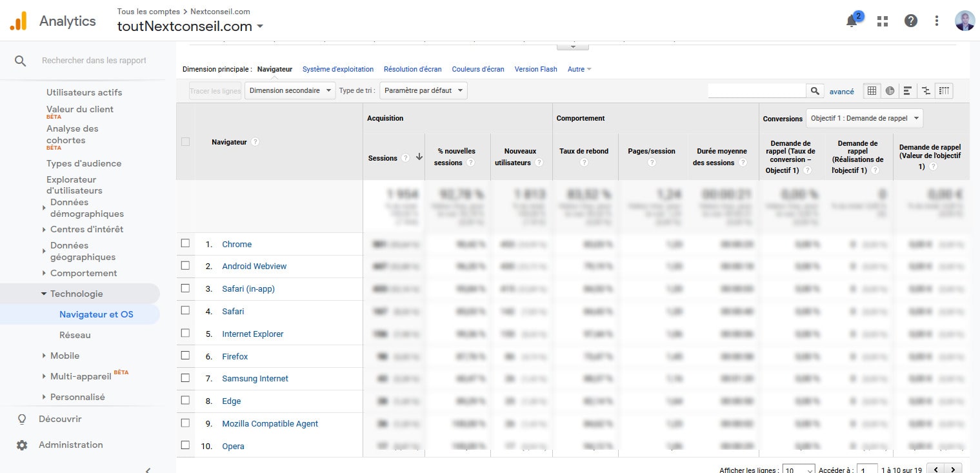Select Couleurs d'écran dimension
This screenshot has height=473, width=980.
click(x=478, y=69)
